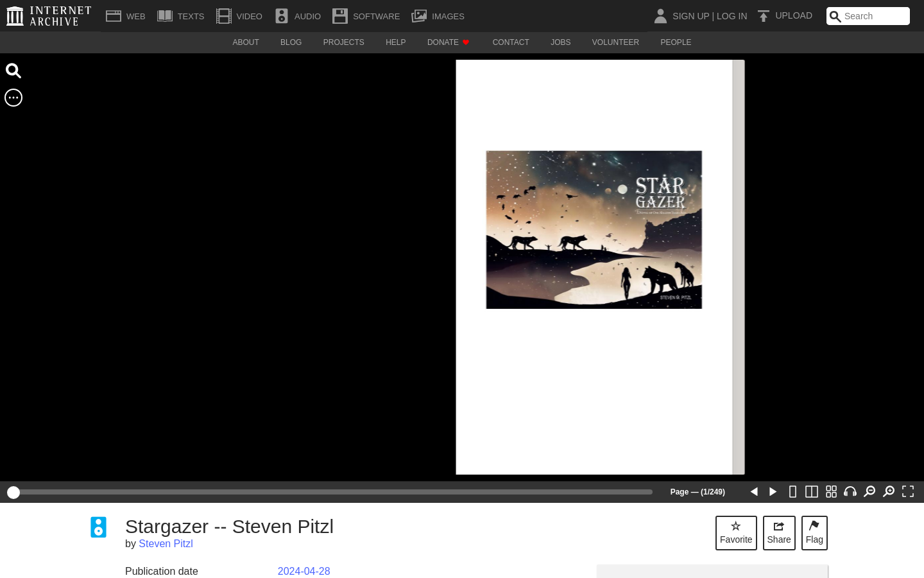Click the user account icon
Screen dimensions: 924x578
point(660,16)
